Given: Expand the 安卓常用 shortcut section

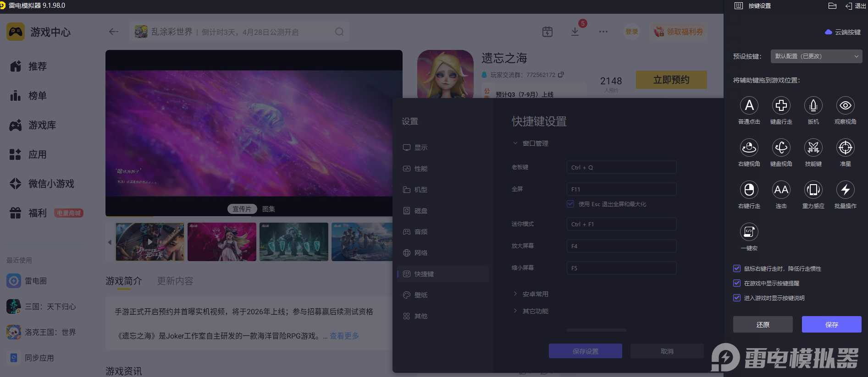Looking at the screenshot, I should 535,294.
